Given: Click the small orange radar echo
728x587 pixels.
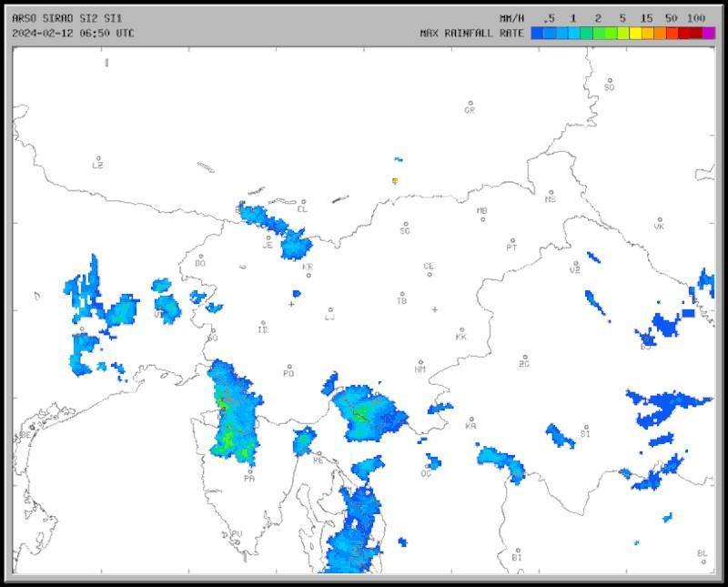Looking at the screenshot, I should coord(395,181).
